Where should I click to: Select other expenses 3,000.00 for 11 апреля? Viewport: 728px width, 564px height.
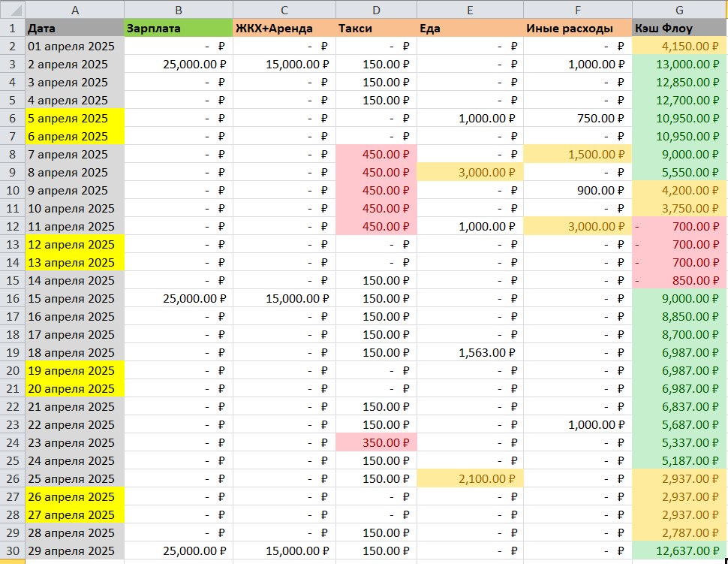point(578,226)
